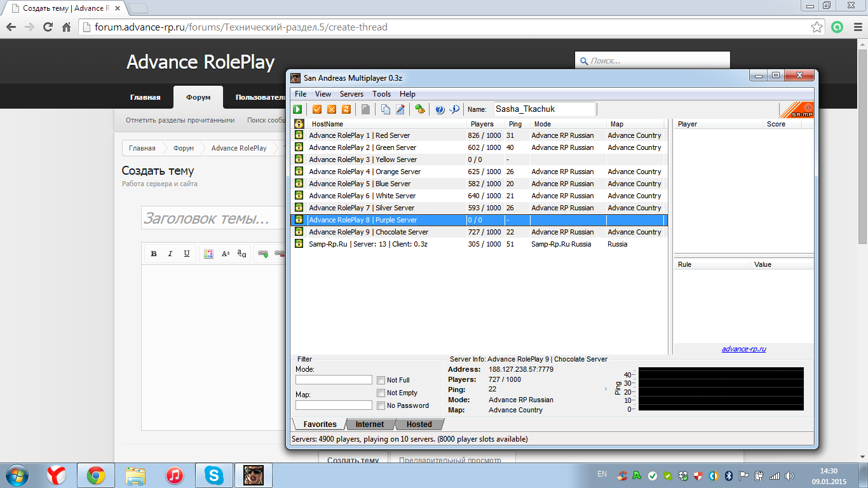Image resolution: width=868 pixels, height=488 pixels.
Task: Toggle Underline in the forum editor
Action: click(x=187, y=254)
